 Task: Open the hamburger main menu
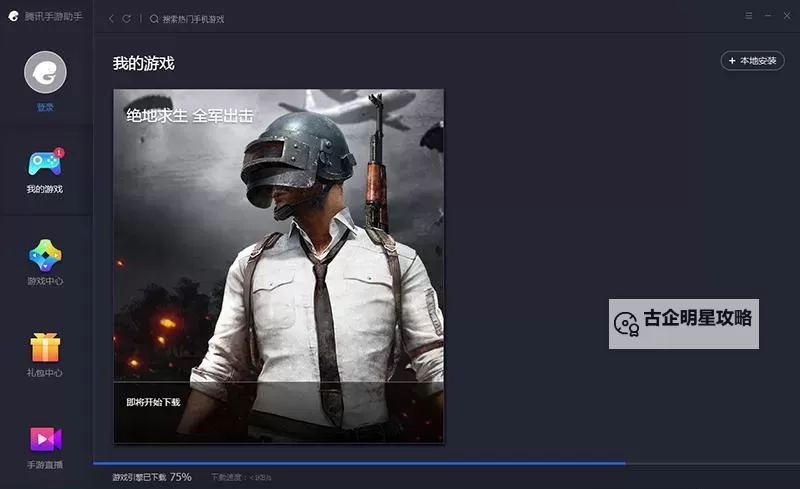point(749,17)
